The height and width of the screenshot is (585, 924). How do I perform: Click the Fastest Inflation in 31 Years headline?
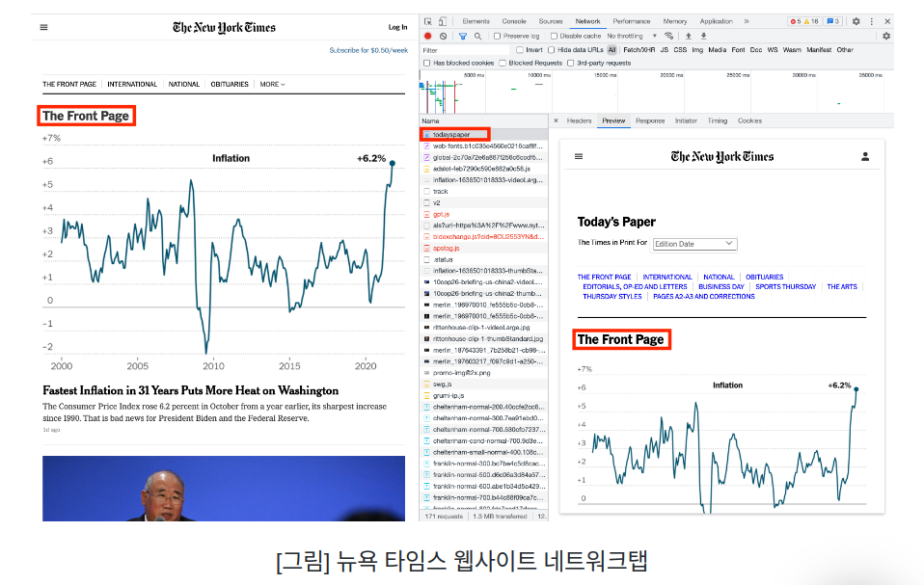tap(190, 390)
